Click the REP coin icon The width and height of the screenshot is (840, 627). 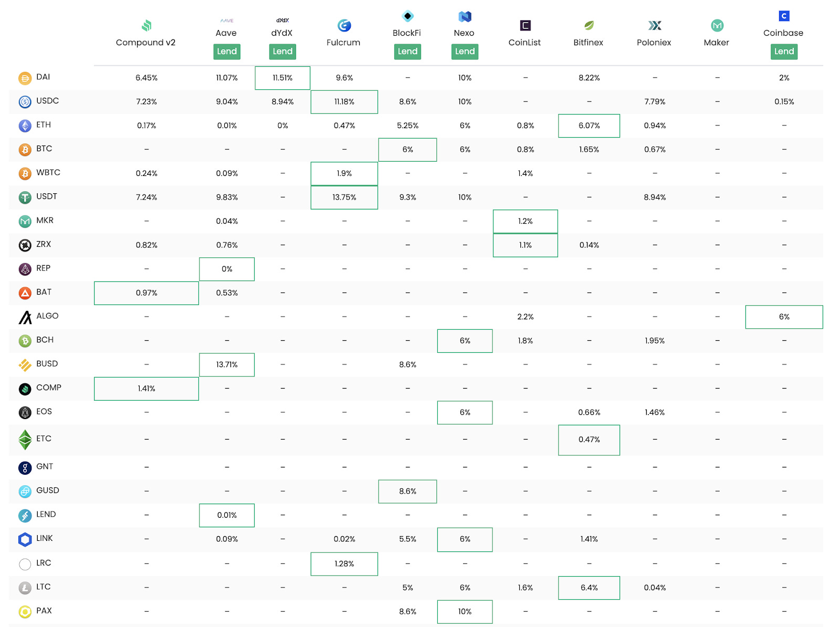click(x=25, y=269)
